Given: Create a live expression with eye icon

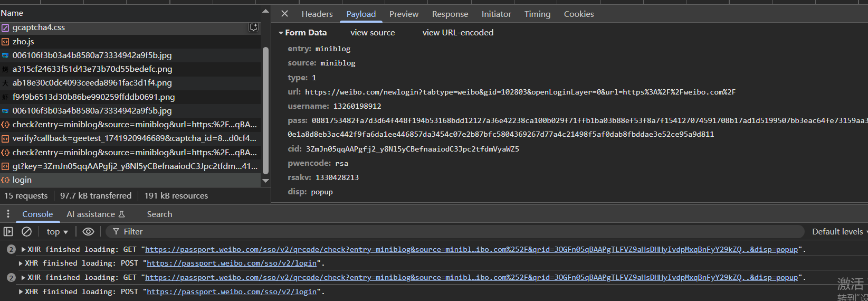Looking at the screenshot, I should pos(88,231).
